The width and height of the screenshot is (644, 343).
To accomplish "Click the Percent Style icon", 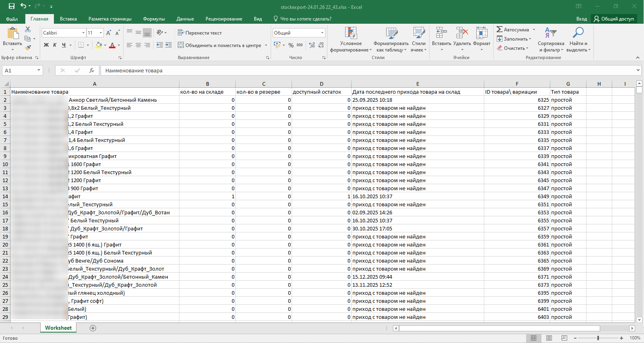I will click(291, 45).
